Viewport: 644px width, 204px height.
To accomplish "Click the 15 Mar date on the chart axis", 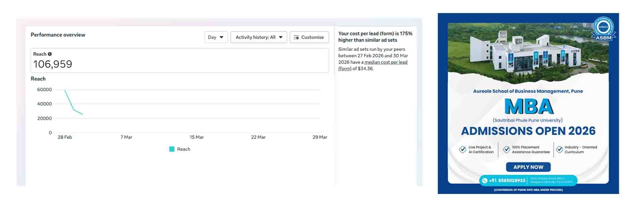I will point(197,137).
